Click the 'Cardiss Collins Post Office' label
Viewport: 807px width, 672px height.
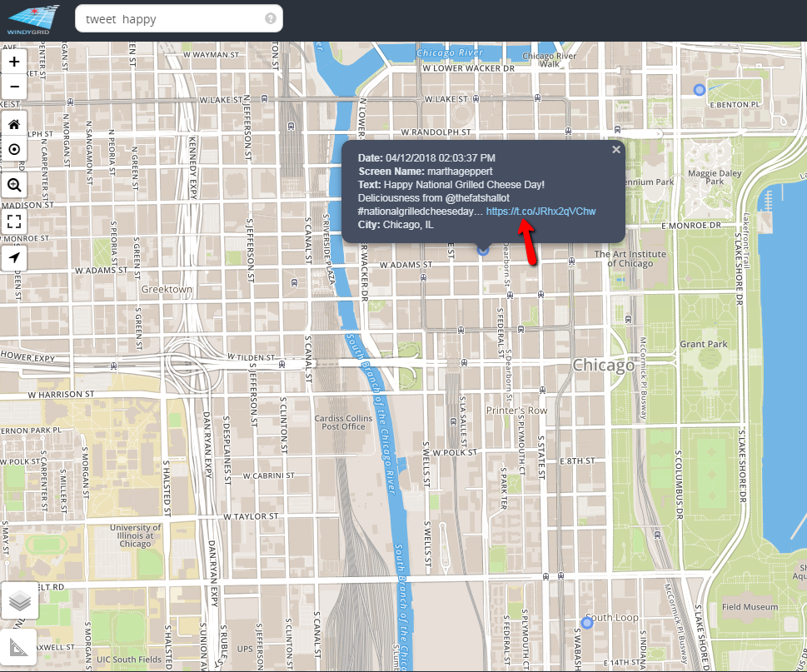click(x=343, y=422)
